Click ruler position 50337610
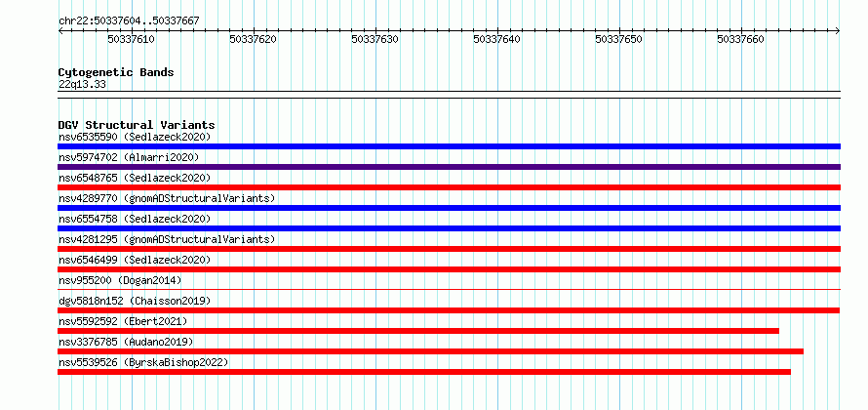The width and height of the screenshot is (868, 410). click(x=132, y=39)
